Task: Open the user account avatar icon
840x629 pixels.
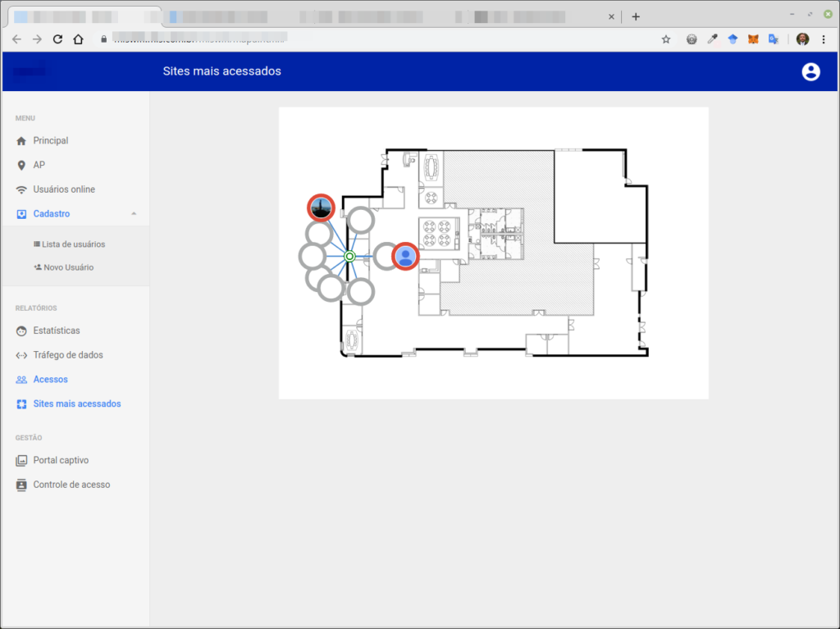Action: coord(810,71)
